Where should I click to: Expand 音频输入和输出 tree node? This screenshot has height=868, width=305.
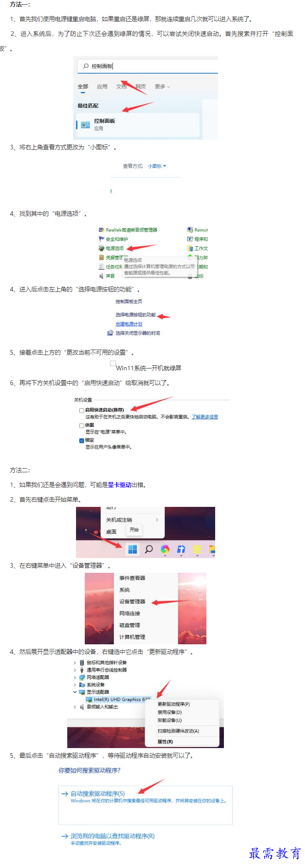pos(75,707)
